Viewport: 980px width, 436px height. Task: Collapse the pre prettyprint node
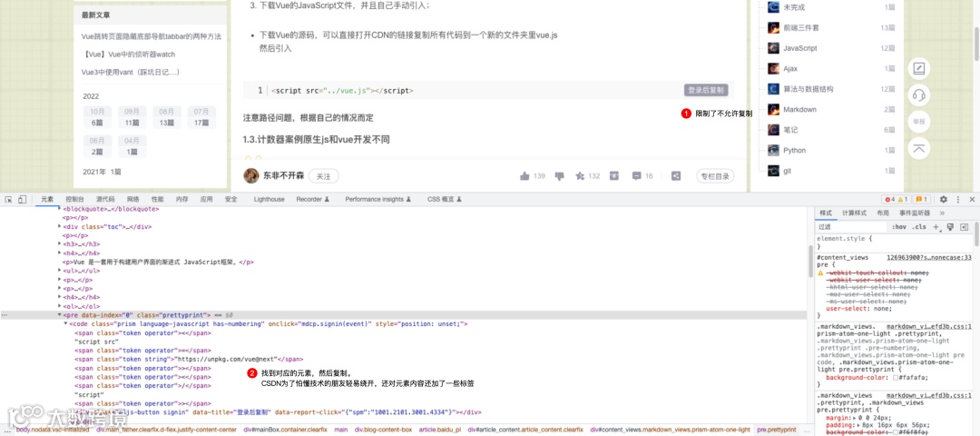pos(59,314)
